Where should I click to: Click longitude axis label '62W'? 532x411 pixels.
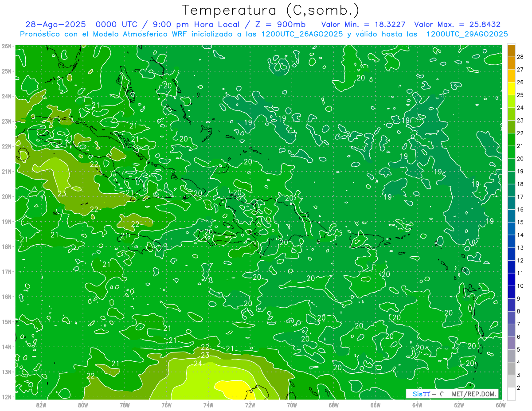(x=459, y=404)
